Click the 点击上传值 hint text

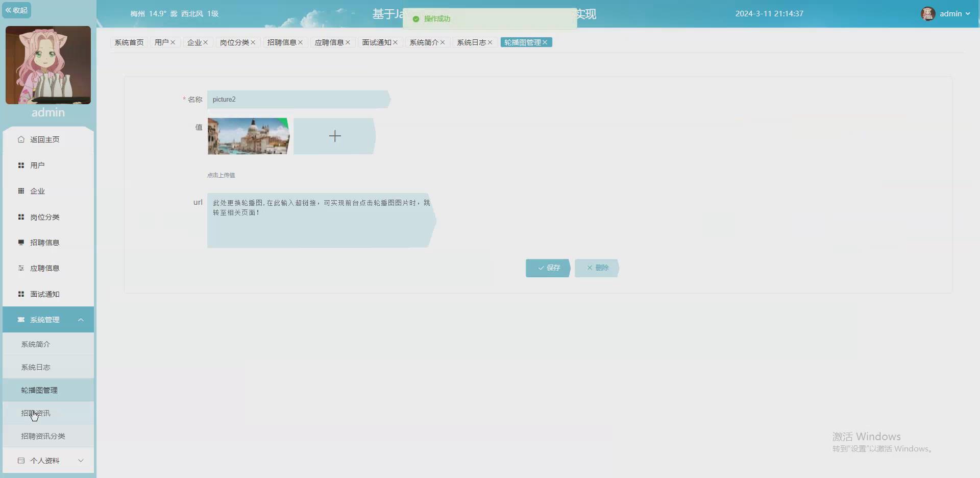(x=221, y=175)
